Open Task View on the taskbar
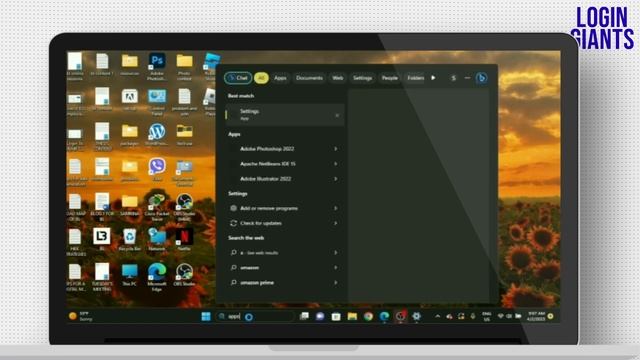This screenshot has height=360, width=640. tap(304, 316)
